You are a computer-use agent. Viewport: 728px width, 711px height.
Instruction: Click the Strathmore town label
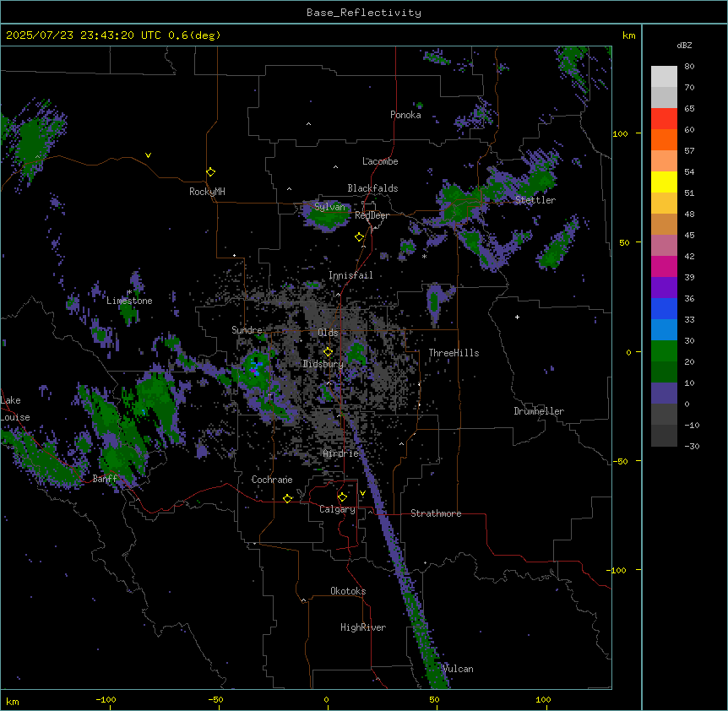tap(436, 513)
